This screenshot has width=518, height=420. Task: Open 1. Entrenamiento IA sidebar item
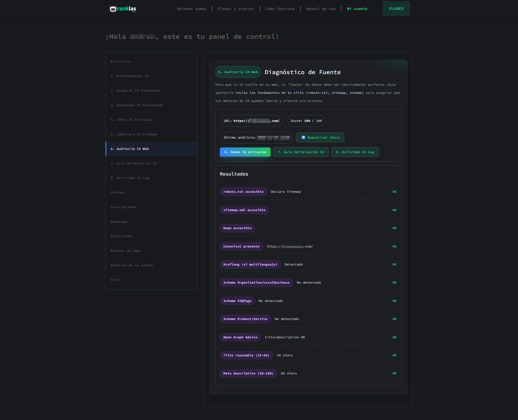(x=129, y=76)
